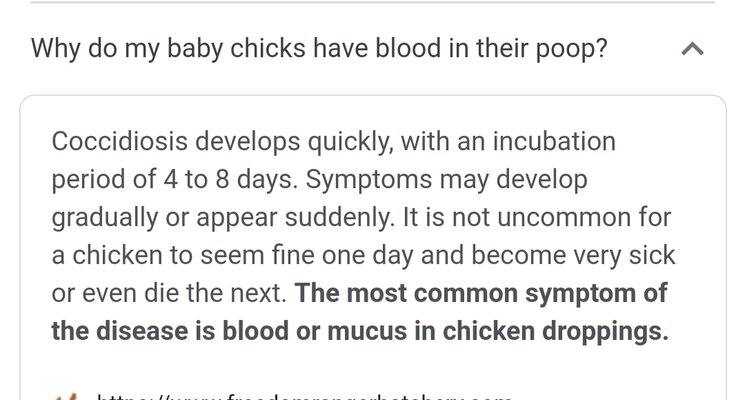Click the bold 'blood or mucus in chicken droppings' phrase
Image resolution: width=745 pixels, height=400 pixels.
(446, 331)
